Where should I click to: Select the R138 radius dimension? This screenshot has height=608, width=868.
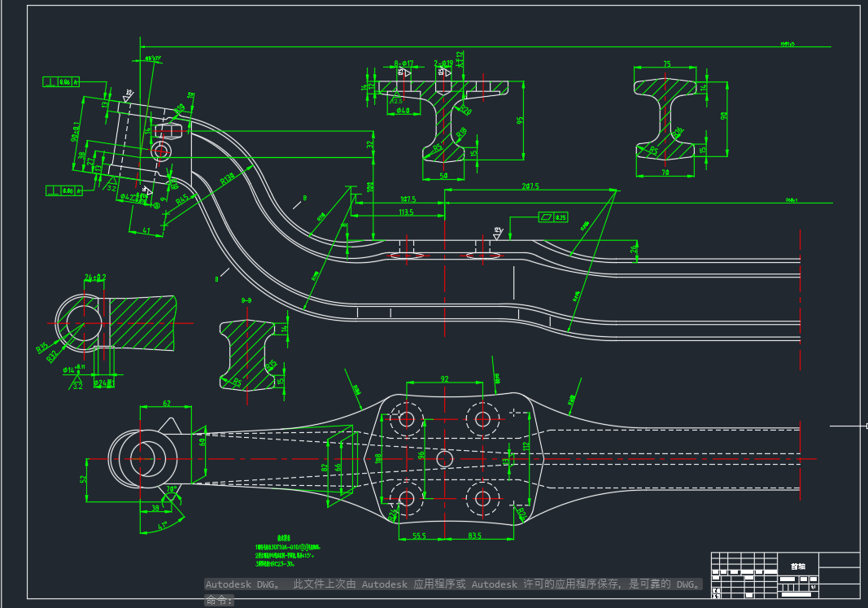(228, 178)
